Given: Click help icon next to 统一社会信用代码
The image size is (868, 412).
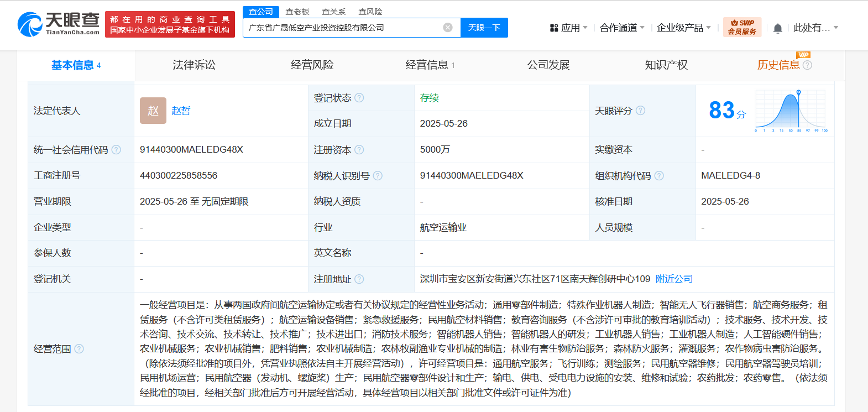Looking at the screenshot, I should [x=116, y=150].
